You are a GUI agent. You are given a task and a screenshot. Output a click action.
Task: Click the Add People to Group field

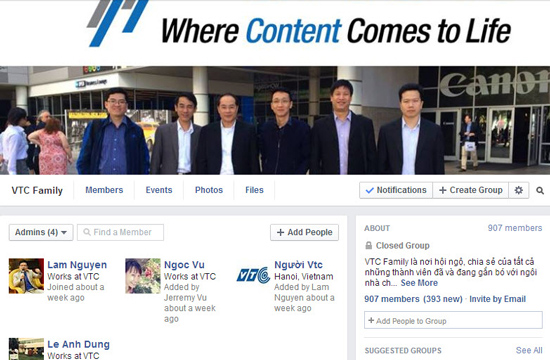pyautogui.click(x=453, y=320)
